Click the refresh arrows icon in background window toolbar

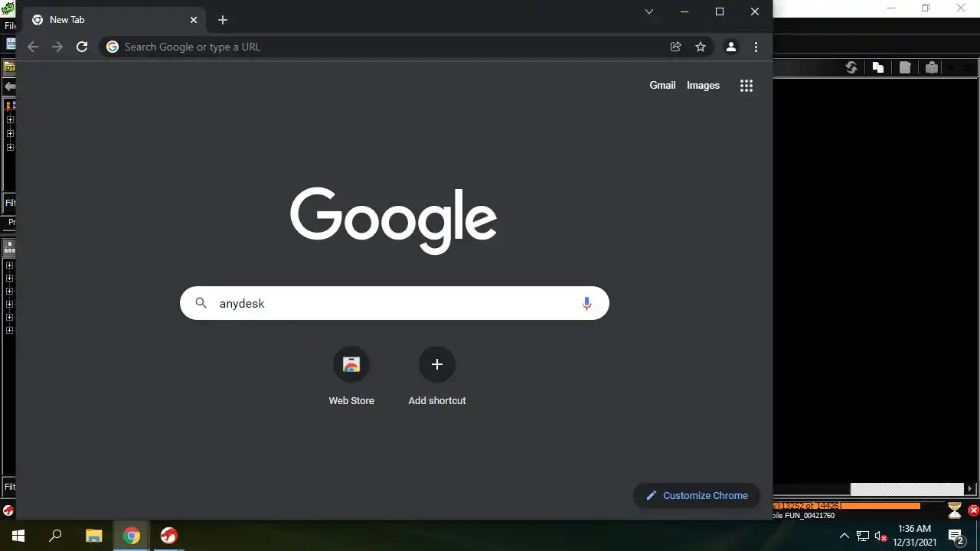[x=851, y=67]
